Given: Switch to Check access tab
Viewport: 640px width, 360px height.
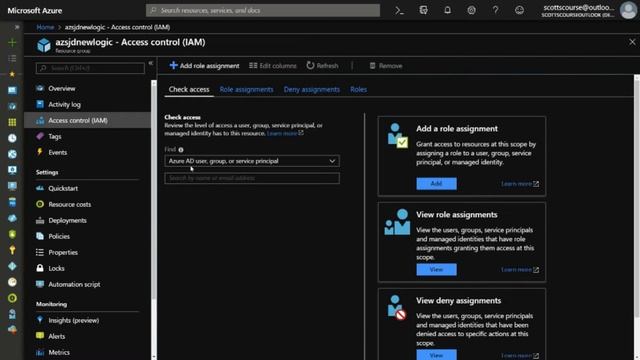Looking at the screenshot, I should (189, 89).
